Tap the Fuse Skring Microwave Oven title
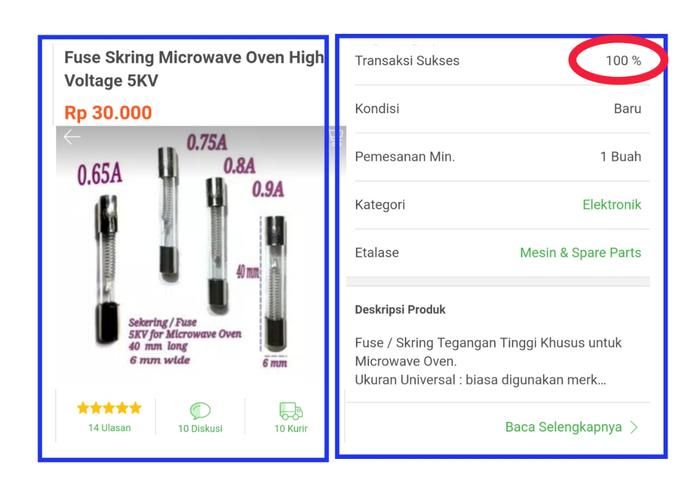700x486 pixels. (x=194, y=69)
